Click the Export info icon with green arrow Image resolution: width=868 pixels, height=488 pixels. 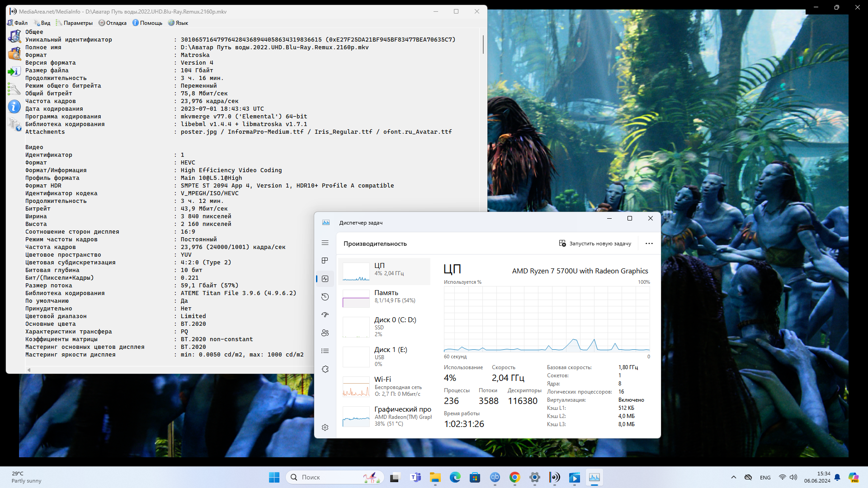(14, 71)
